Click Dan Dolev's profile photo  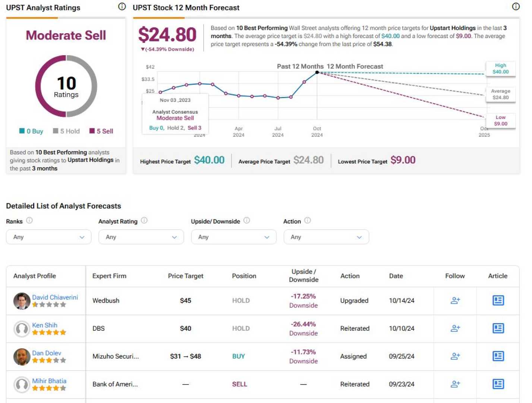pyautogui.click(x=22, y=357)
